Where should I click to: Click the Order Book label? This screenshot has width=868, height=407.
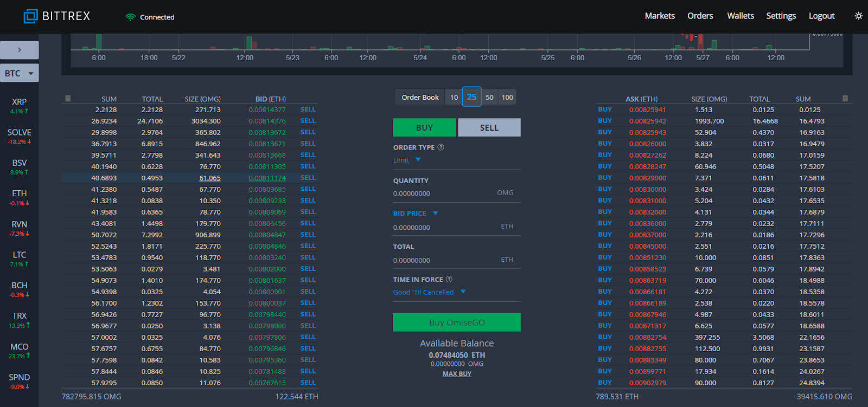pyautogui.click(x=420, y=98)
